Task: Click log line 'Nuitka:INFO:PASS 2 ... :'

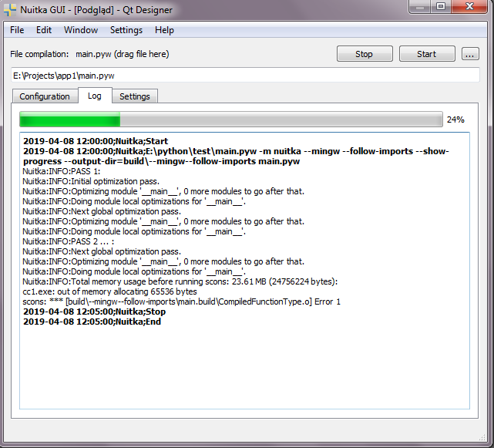Action: pos(69,242)
